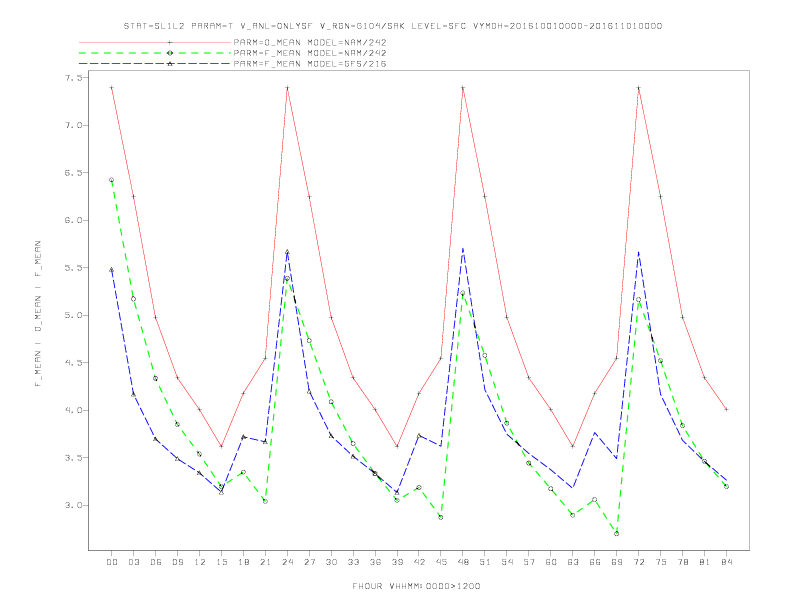Click x-axis tick label 48
Image resolution: width=792 pixels, height=612 pixels.
463,562
